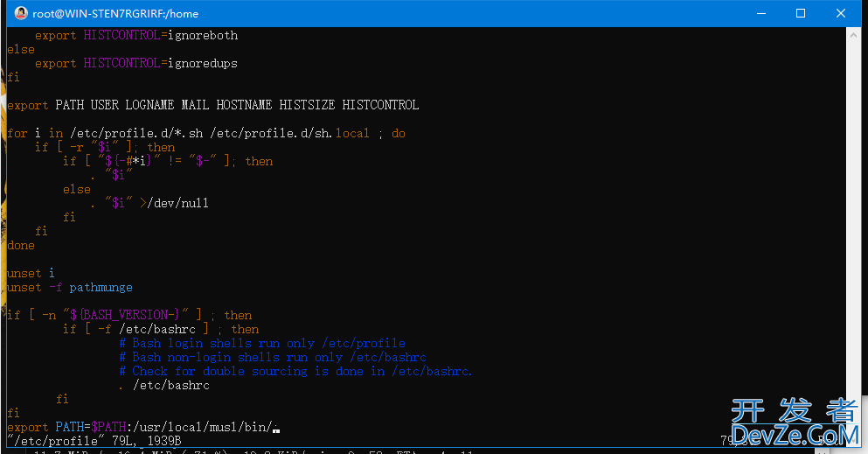Maximize the terminal window
Viewport: 868px width, 454px height.
tap(801, 13)
